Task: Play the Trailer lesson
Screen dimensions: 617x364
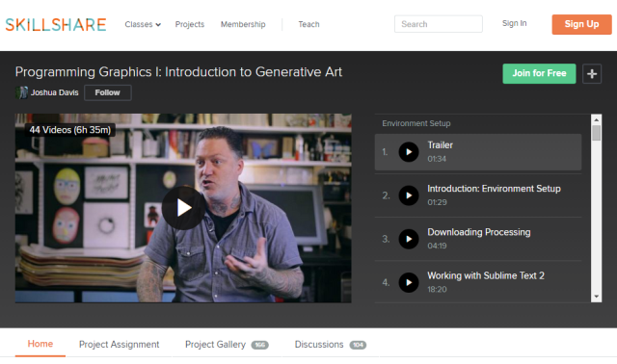Action: point(409,152)
